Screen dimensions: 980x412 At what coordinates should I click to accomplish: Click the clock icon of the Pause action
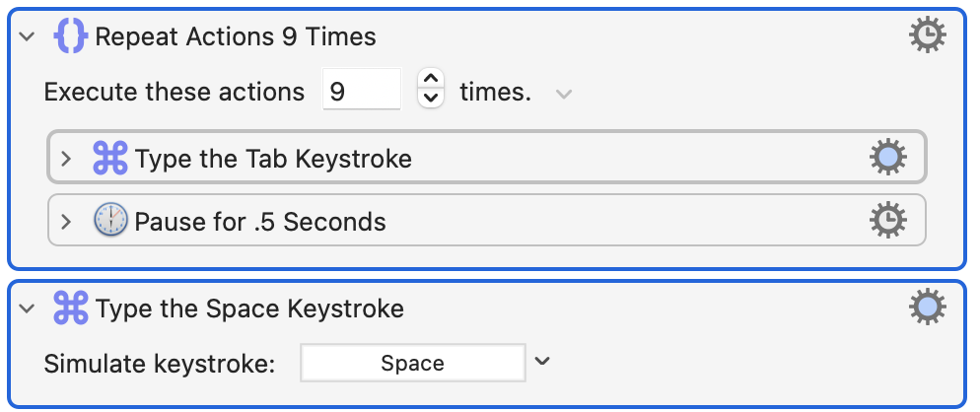[111, 221]
